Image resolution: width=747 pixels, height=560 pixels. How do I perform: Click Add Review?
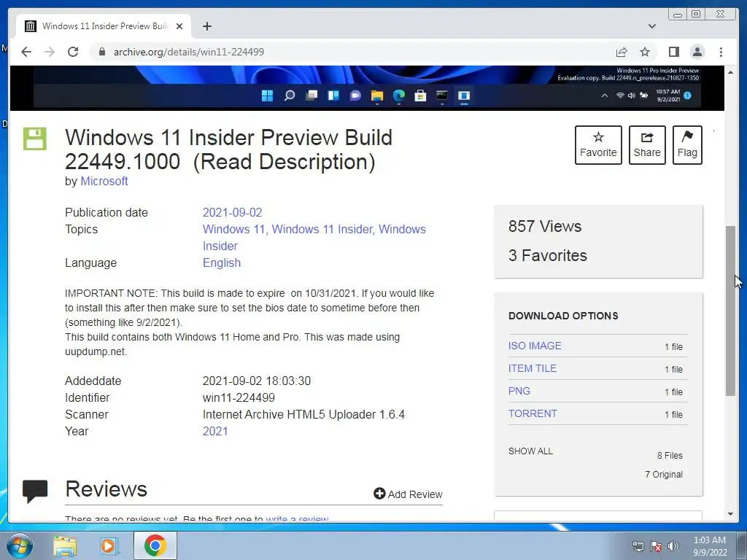pyautogui.click(x=409, y=494)
